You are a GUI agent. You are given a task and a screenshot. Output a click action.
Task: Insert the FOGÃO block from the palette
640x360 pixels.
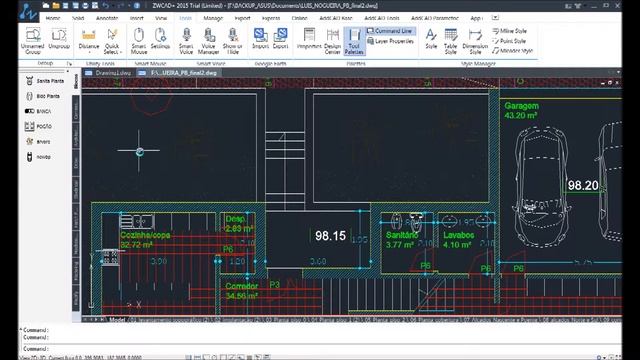point(38,127)
